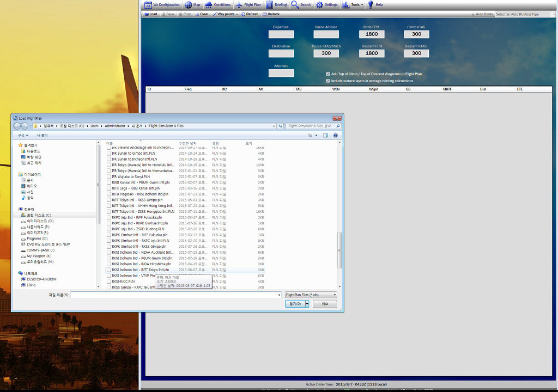The width and height of the screenshot is (558, 392).
Task: Open Help from the toolbar
Action: (375, 4)
